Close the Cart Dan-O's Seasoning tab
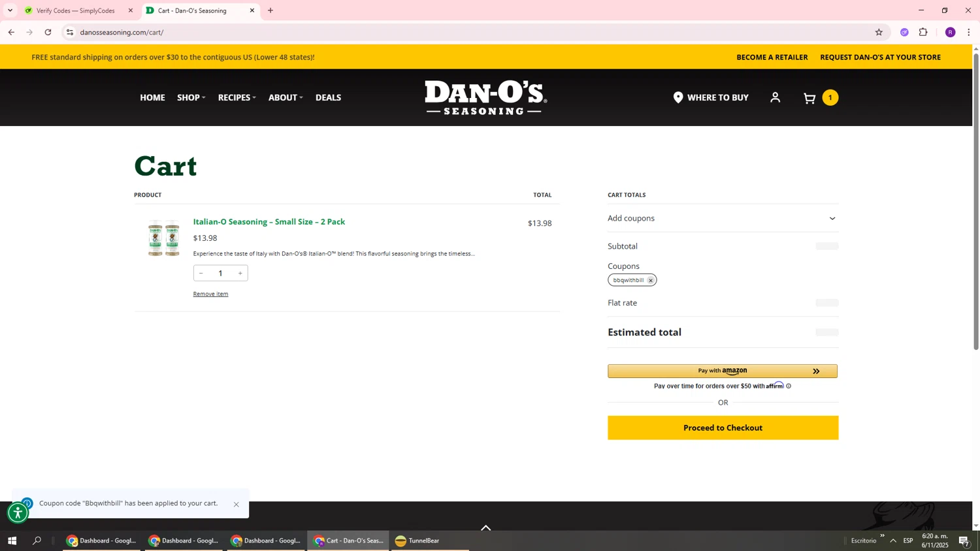This screenshot has width=980, height=551. (252, 10)
